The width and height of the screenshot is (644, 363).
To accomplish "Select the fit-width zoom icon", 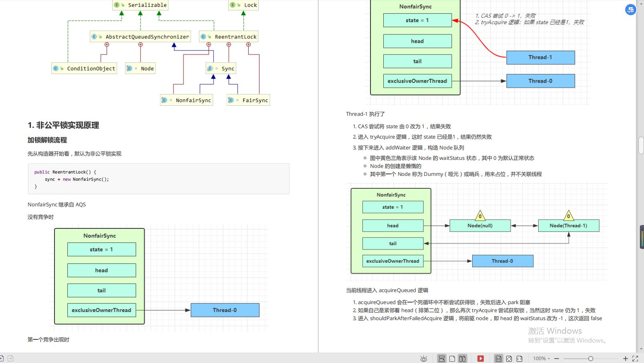I will click(x=520, y=358).
